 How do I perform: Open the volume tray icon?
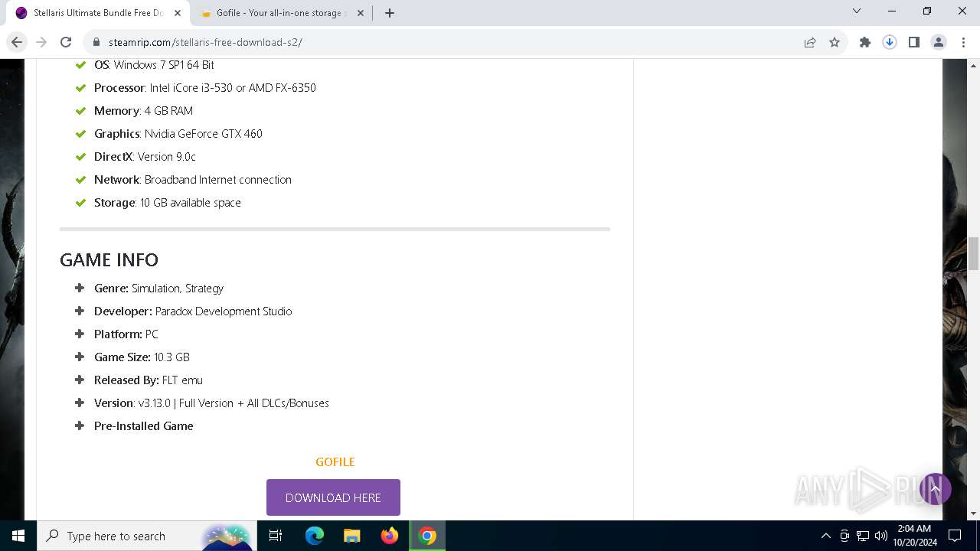pos(881,536)
